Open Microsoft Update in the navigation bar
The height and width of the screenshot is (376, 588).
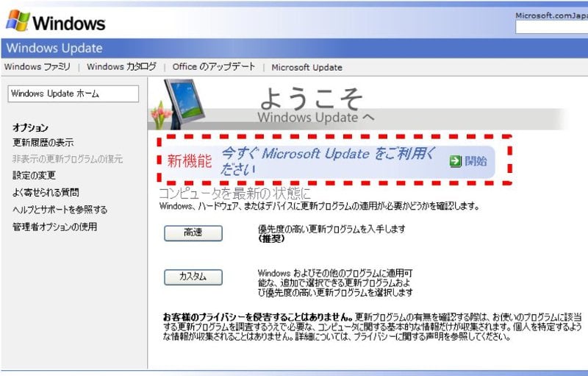(306, 67)
